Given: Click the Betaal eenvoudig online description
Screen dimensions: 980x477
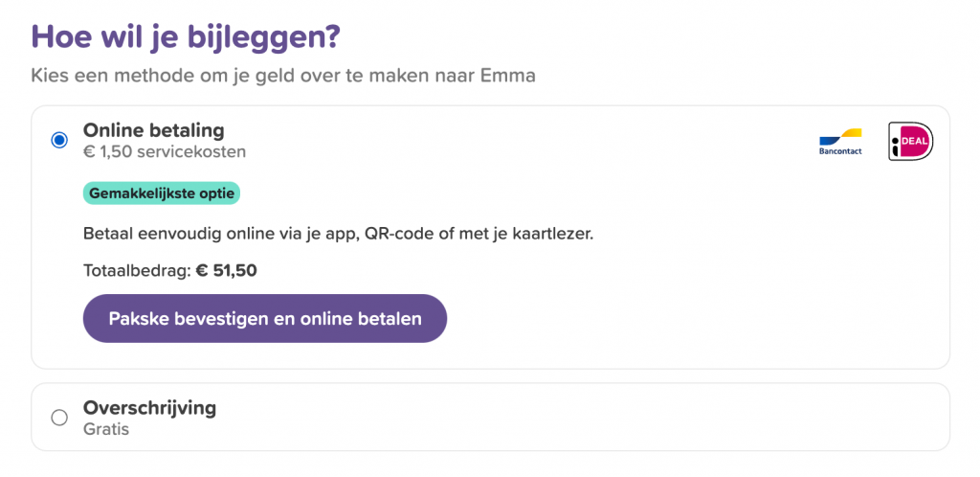Looking at the screenshot, I should 338,235.
